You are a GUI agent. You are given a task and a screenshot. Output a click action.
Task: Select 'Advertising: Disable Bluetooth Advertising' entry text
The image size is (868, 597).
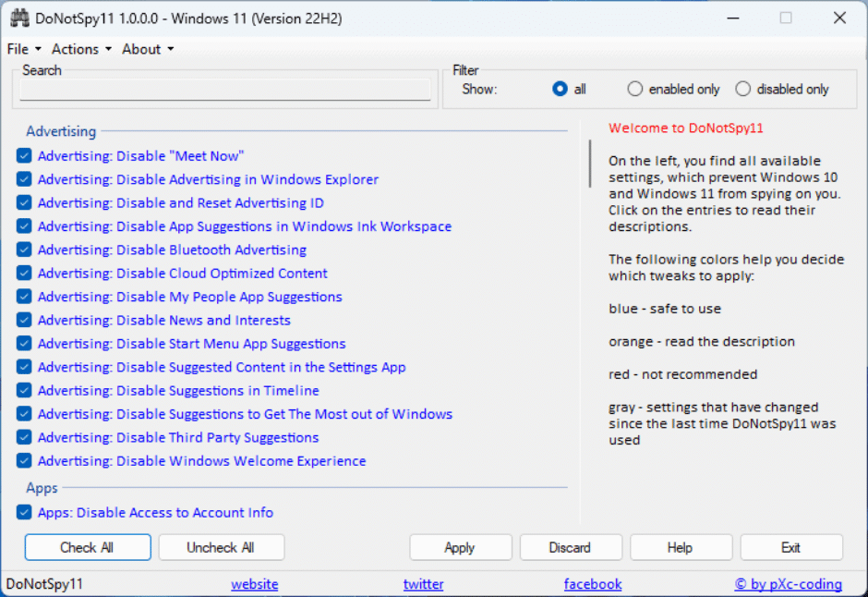point(172,250)
